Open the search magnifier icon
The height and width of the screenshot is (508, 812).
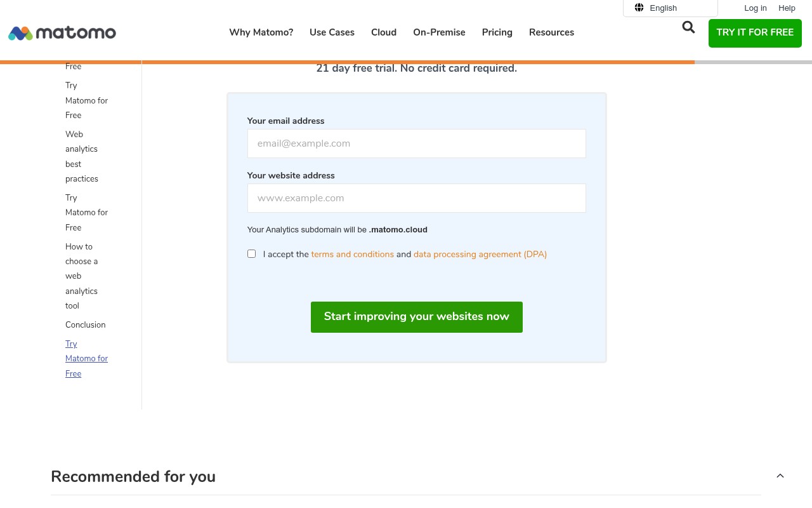point(688,27)
